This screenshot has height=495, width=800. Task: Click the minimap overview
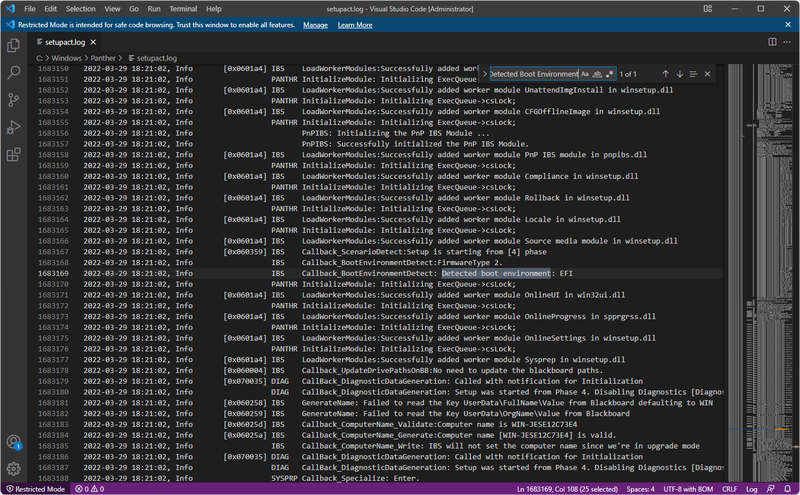[760, 273]
